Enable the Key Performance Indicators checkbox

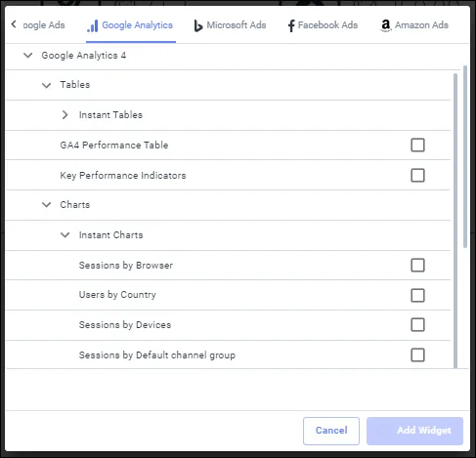(417, 176)
